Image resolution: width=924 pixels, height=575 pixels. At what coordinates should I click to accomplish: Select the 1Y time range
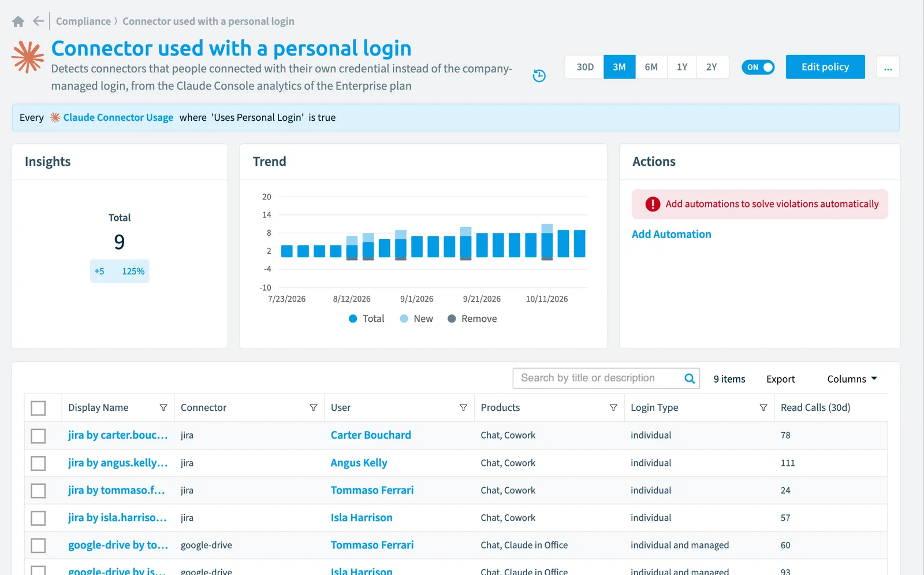click(682, 67)
